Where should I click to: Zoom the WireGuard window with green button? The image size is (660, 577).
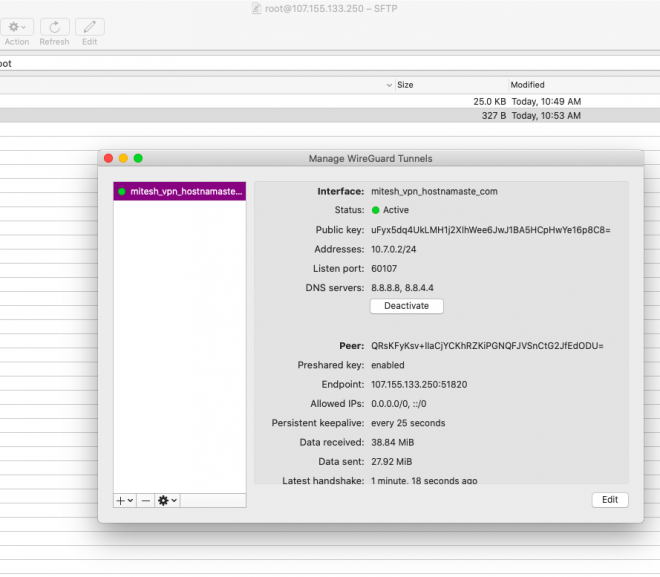coord(138,158)
